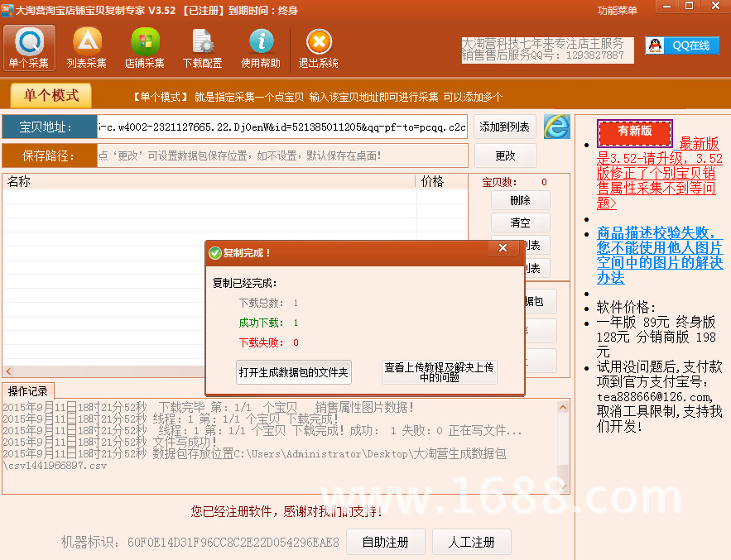Click the 退出系统 exit icon
The width and height of the screenshot is (731, 560).
319,48
